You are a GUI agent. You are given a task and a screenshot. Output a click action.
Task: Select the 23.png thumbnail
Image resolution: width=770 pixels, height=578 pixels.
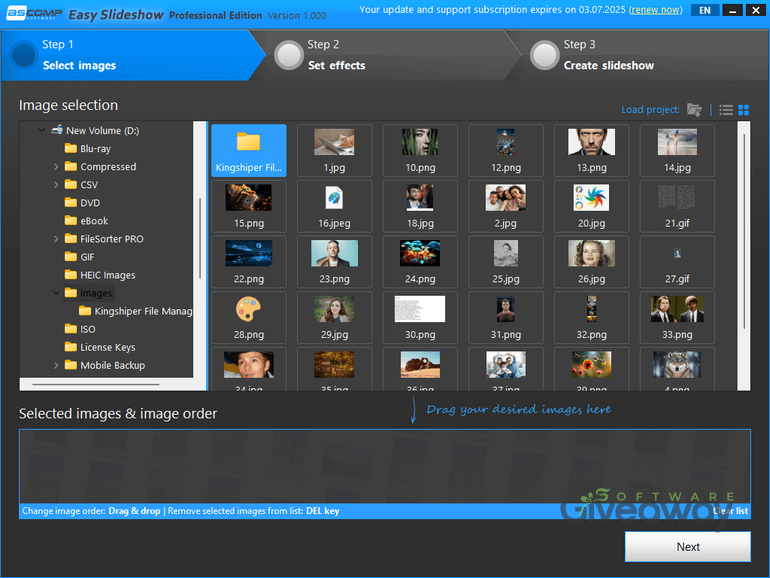click(334, 262)
